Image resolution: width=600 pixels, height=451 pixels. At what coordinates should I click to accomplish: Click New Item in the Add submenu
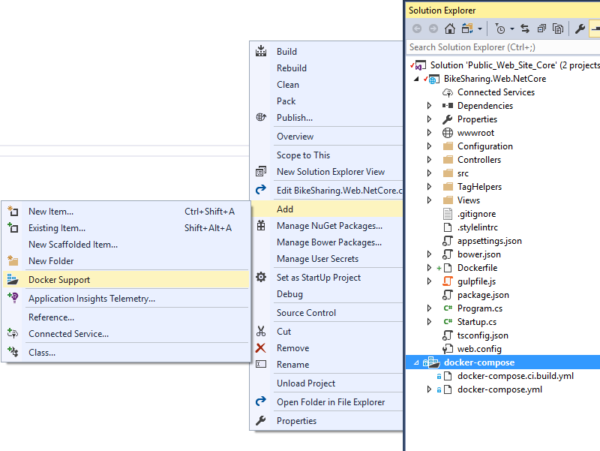[x=50, y=211]
